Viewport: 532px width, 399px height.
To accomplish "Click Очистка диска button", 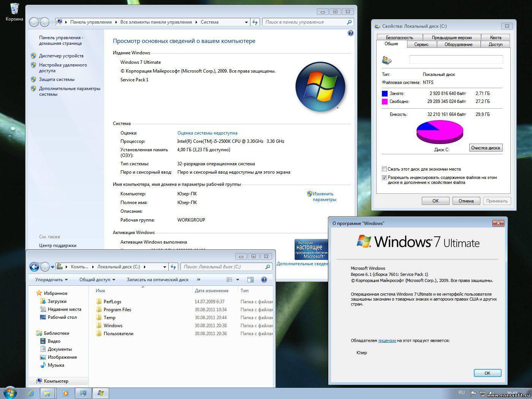I will 485,148.
